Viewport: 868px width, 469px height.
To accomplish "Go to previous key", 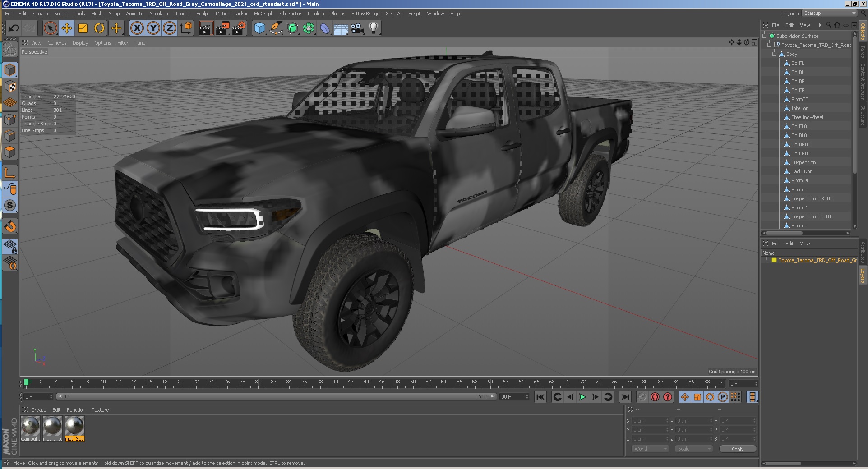I will 557,397.
